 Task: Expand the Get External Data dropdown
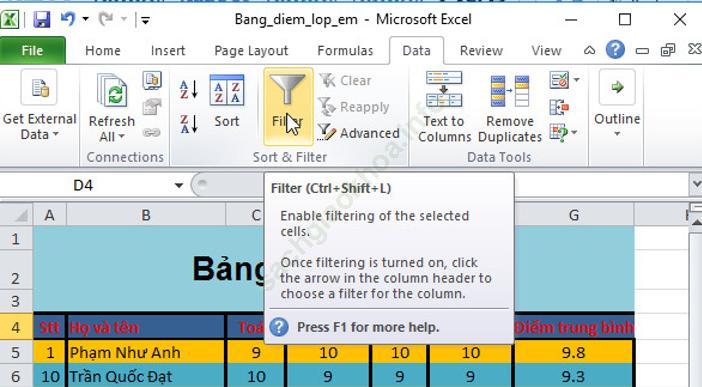point(39,107)
